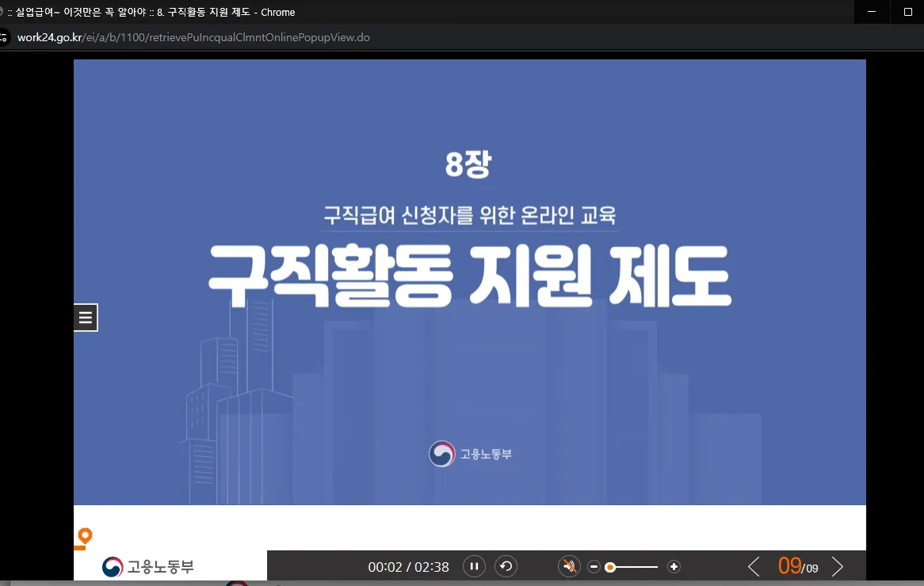This screenshot has width=924, height=586.
Task: Click the orange progress marker pin
Action: pyautogui.click(x=84, y=538)
